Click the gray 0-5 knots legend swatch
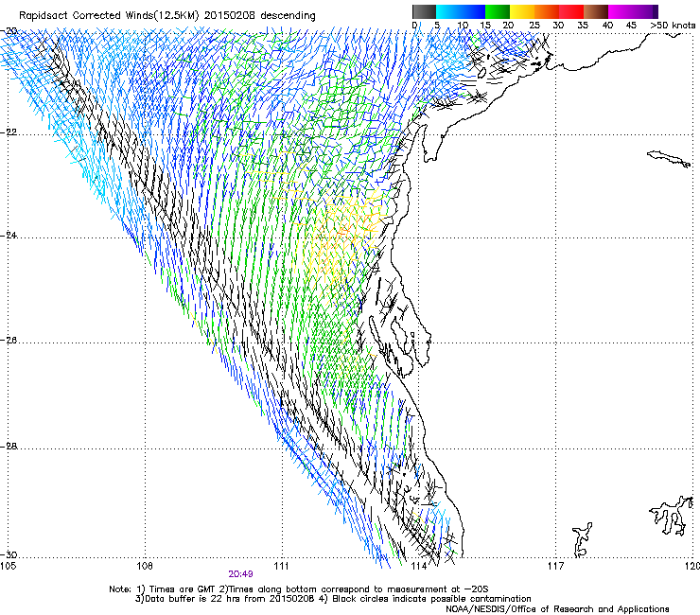 point(424,11)
